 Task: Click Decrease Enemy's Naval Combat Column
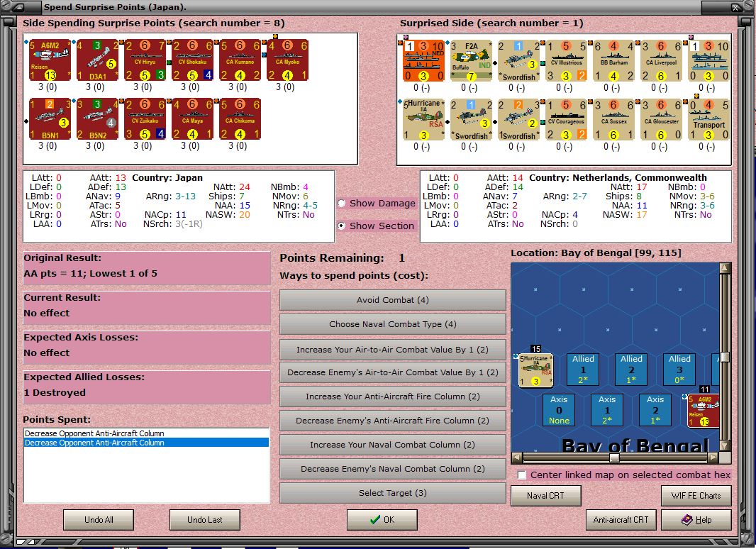click(392, 469)
